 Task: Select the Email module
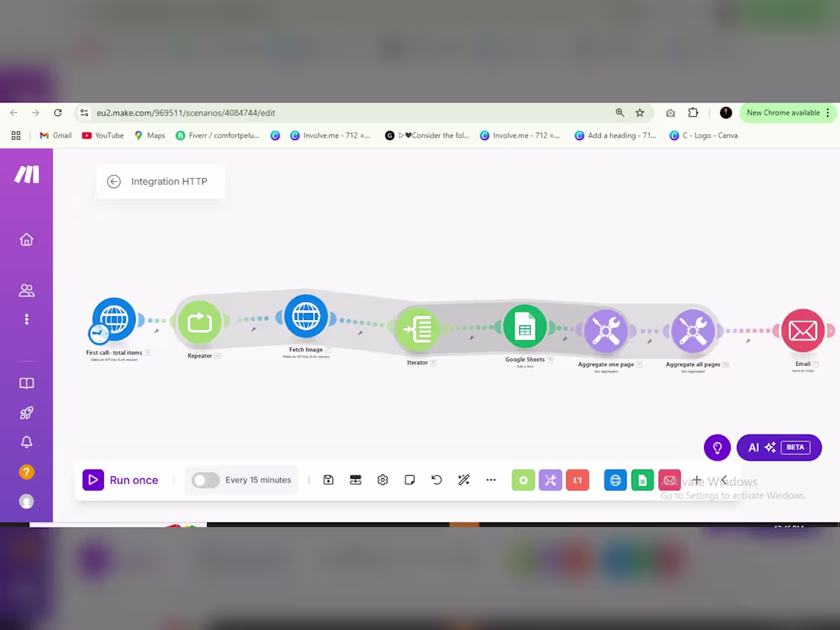803,331
